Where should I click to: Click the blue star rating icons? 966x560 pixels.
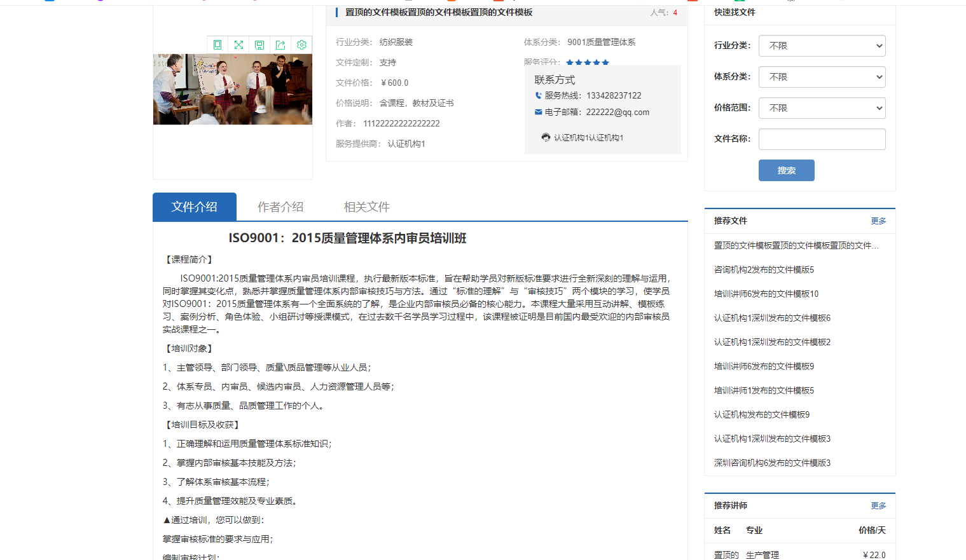(588, 62)
